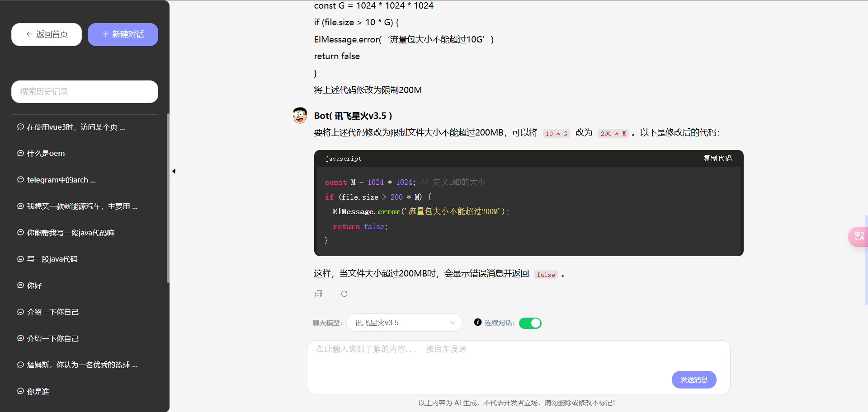Click the 聊天模型 label
This screenshot has width=868, height=412.
328,323
